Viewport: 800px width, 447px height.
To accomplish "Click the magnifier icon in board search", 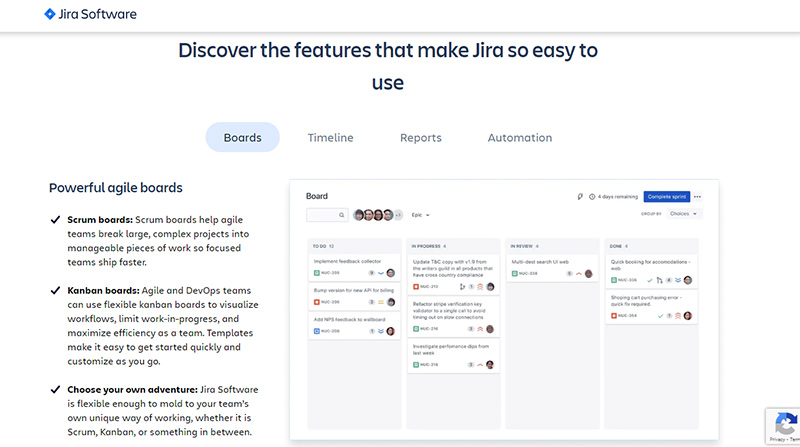I will click(x=341, y=215).
